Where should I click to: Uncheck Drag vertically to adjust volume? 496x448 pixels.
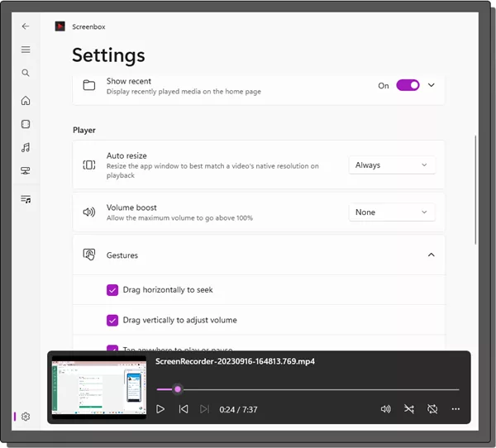click(112, 320)
